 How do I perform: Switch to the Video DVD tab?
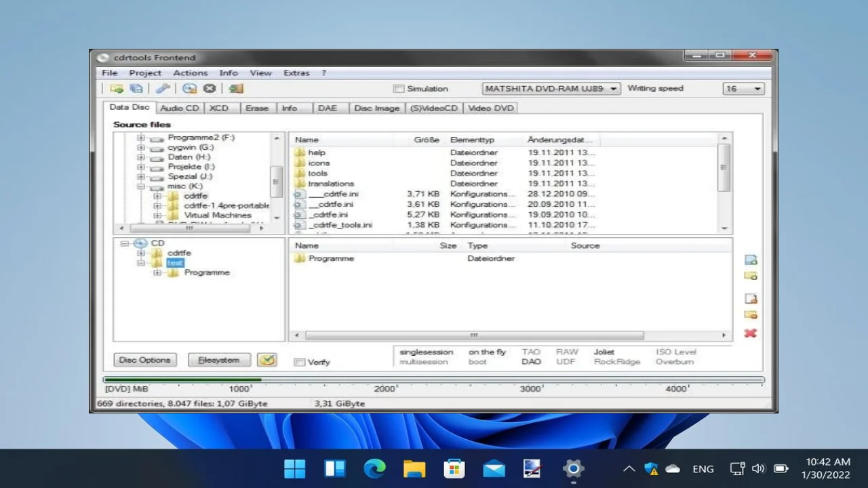pos(491,108)
